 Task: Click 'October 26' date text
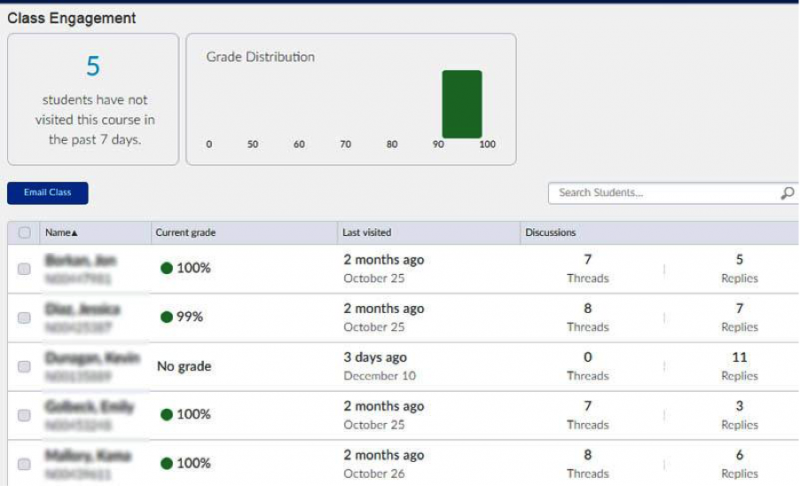coord(374,474)
